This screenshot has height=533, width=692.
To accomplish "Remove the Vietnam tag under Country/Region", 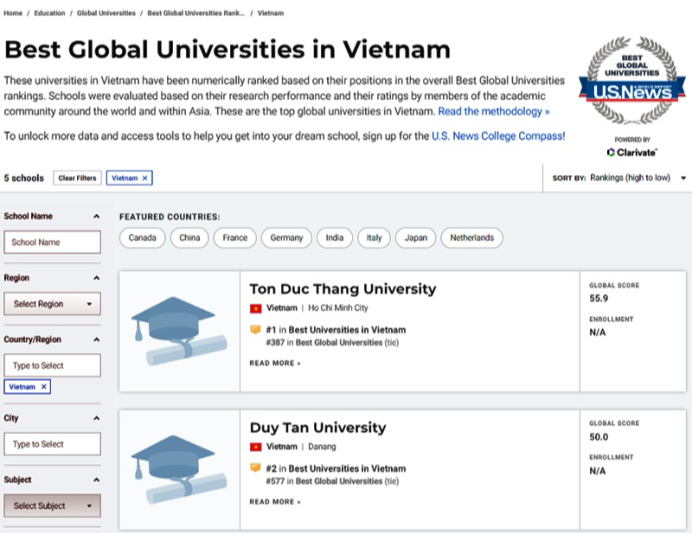I will (x=44, y=387).
